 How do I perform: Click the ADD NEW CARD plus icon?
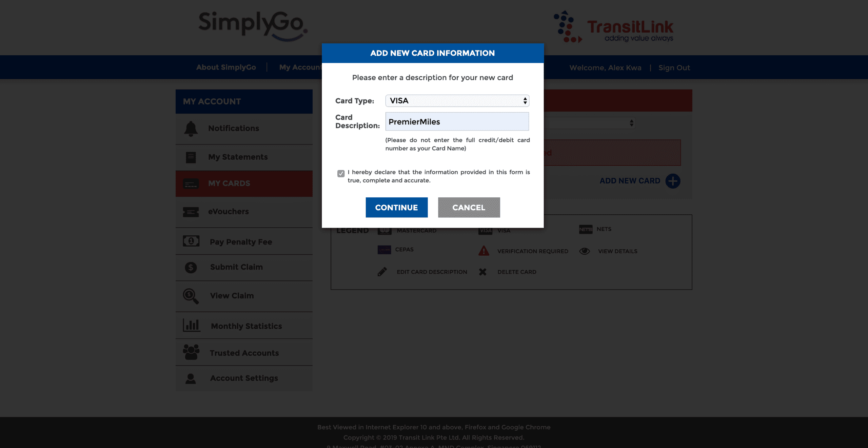tap(673, 181)
